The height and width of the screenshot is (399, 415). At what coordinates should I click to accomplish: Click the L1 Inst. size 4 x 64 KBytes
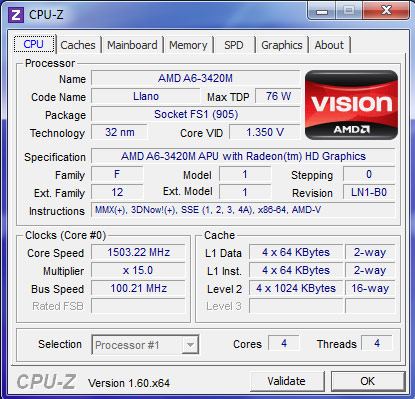296,270
